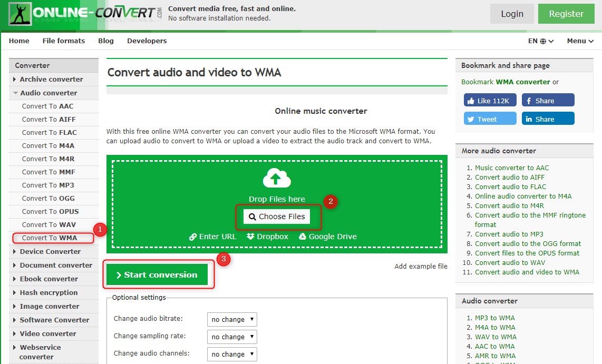Select Convert To OPUS
Screen dimensions: 602x364
50,212
